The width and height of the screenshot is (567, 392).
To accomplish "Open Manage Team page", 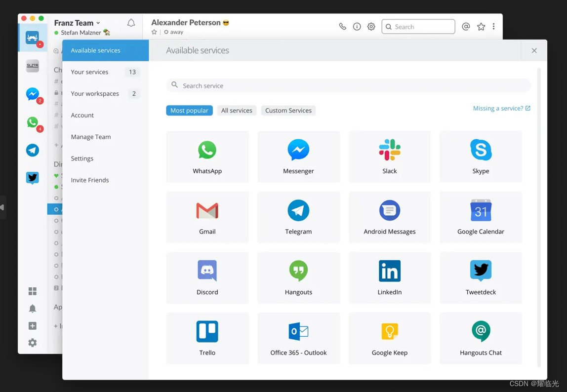I will pos(106,137).
